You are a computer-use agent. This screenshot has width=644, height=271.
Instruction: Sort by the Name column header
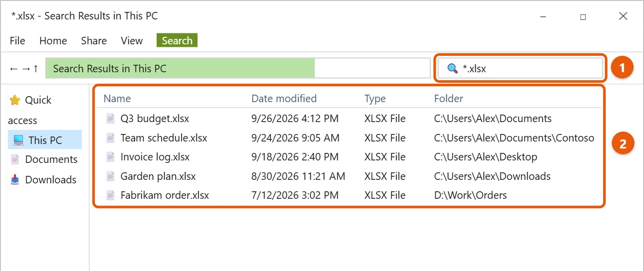117,99
